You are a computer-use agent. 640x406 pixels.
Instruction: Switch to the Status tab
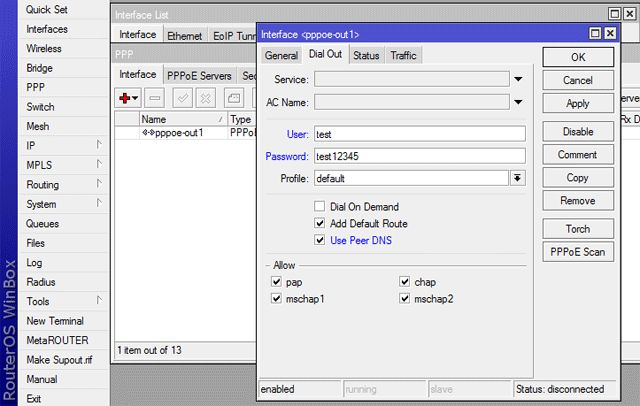(x=366, y=56)
